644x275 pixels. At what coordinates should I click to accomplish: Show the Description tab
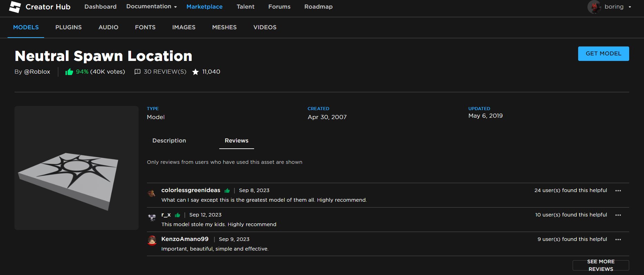169,140
